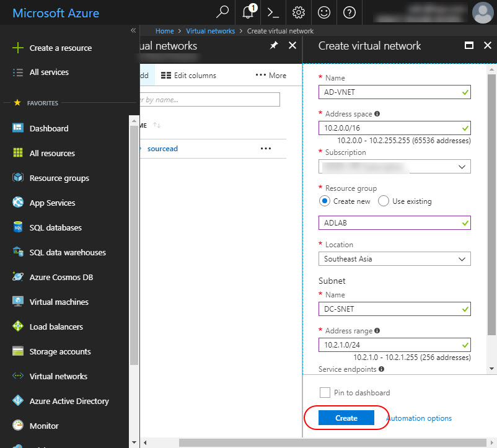Open portal settings gear

[298, 12]
